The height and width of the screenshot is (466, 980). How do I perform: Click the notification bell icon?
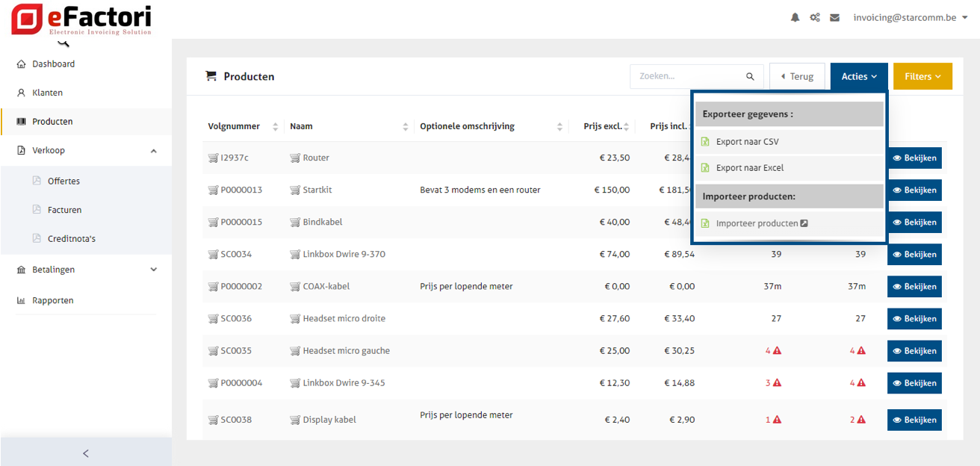pyautogui.click(x=795, y=18)
